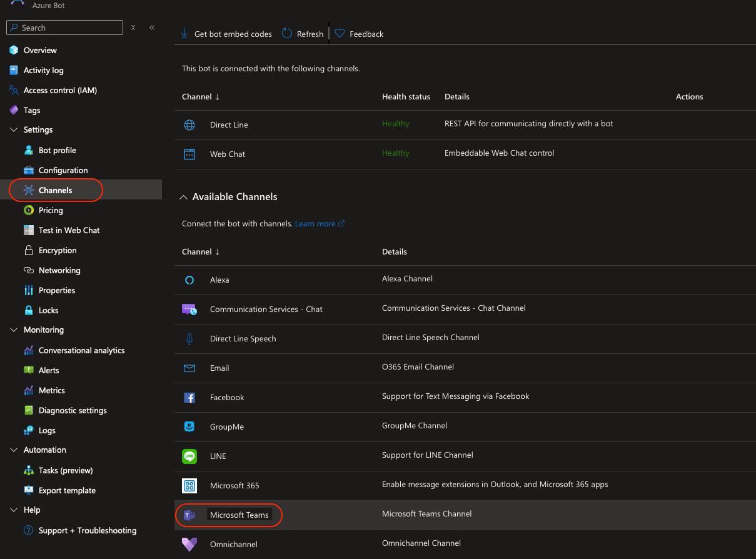This screenshot has height=559, width=756.
Task: Click the Healthy status for Direct Line
Action: pos(396,124)
